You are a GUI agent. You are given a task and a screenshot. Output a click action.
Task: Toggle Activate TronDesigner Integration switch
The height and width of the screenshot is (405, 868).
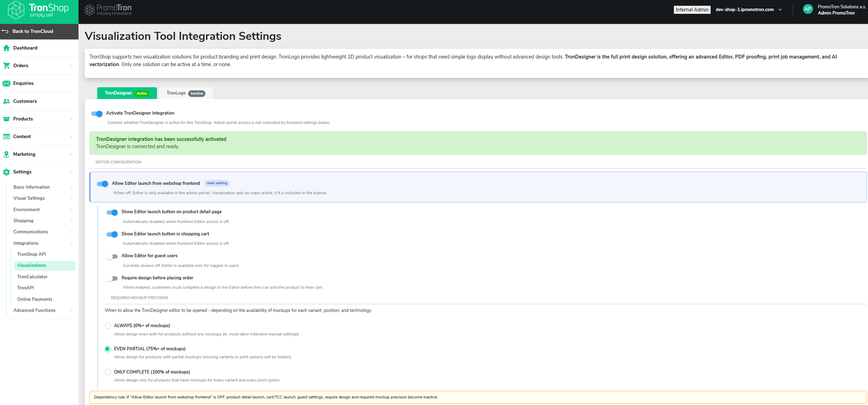pos(97,114)
